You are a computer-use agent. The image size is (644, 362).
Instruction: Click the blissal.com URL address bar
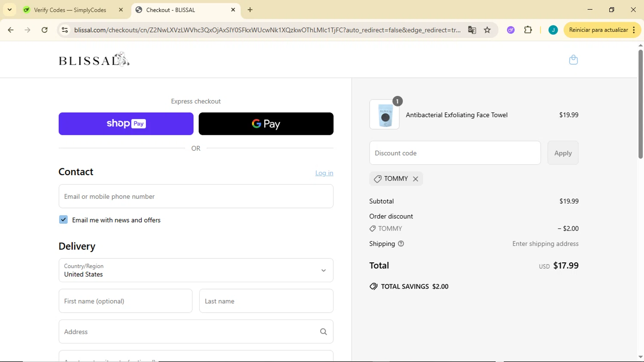pos(267,30)
